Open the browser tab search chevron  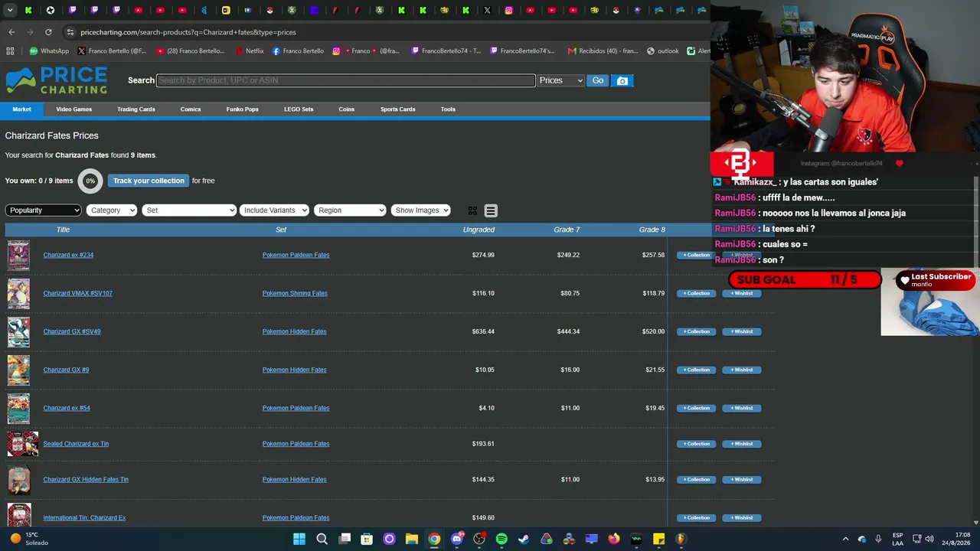pos(10,11)
